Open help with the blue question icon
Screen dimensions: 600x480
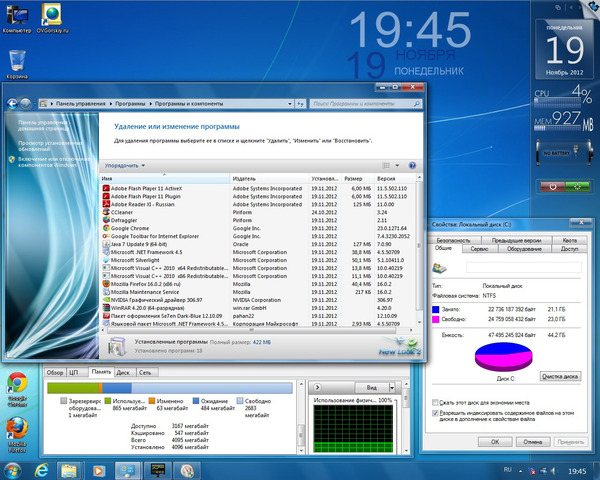tap(412, 165)
